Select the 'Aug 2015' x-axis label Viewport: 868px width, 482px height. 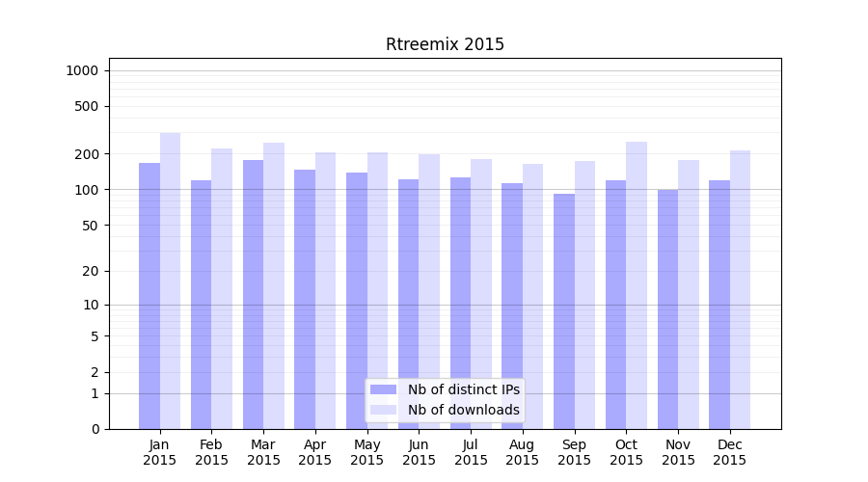[523, 452]
